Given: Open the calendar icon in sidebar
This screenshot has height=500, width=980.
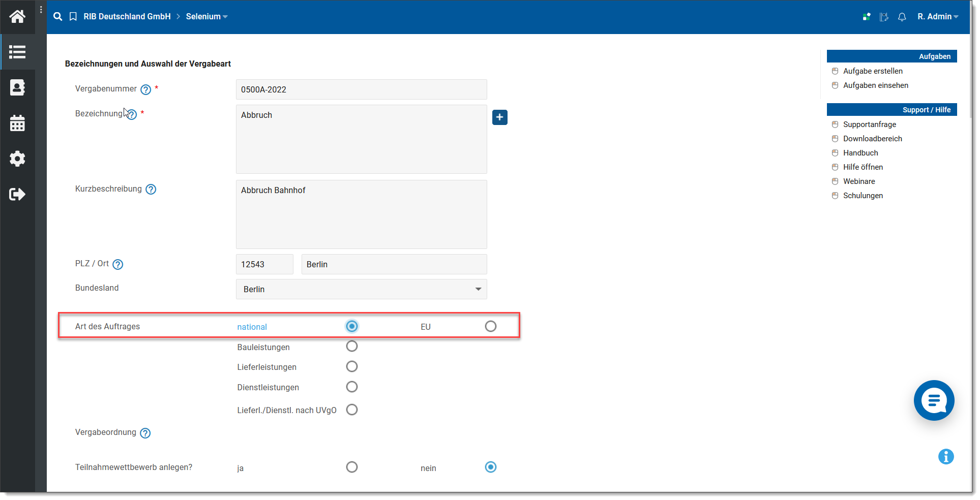Looking at the screenshot, I should tap(17, 123).
